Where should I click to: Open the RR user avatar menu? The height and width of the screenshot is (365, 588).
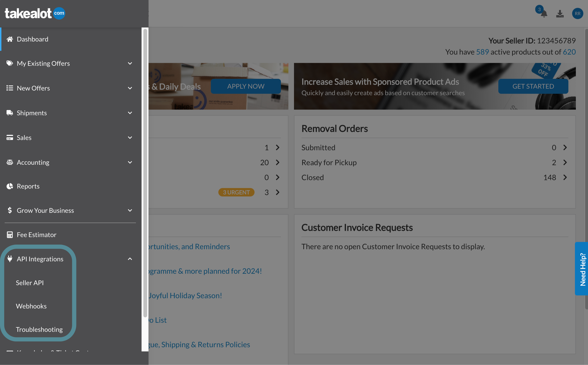click(577, 14)
